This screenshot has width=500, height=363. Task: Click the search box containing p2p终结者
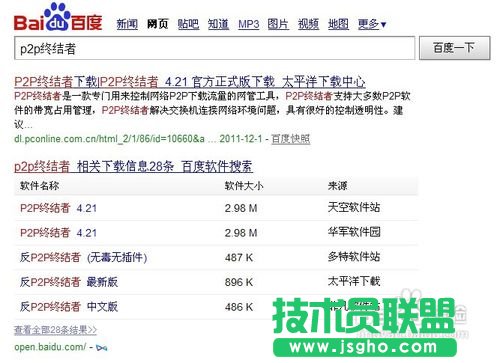pos(215,48)
